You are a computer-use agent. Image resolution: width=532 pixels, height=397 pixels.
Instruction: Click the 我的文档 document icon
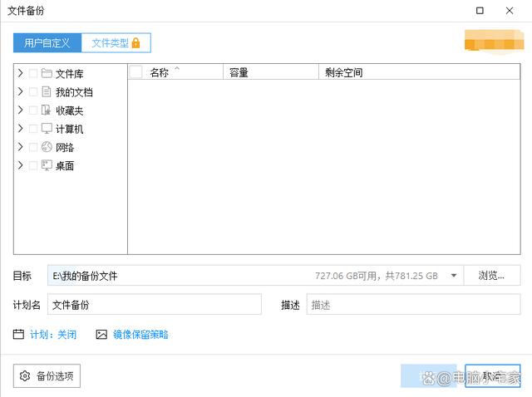(47, 91)
